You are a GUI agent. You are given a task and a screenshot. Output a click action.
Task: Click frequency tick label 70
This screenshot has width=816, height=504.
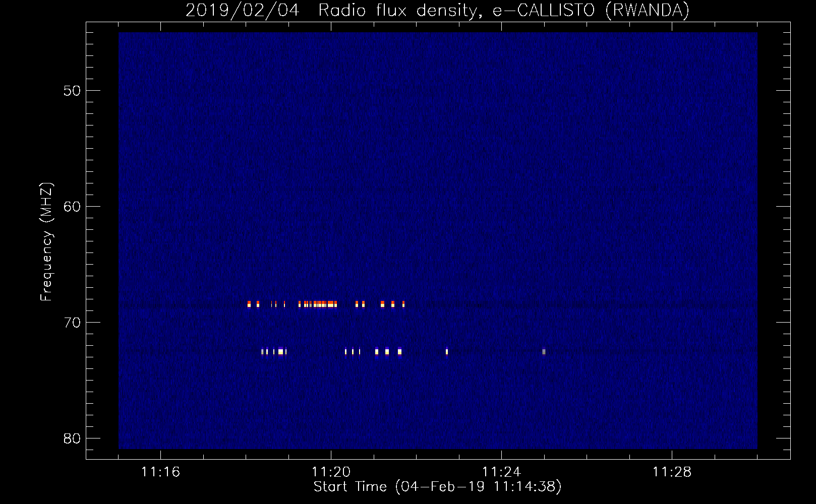[72, 323]
